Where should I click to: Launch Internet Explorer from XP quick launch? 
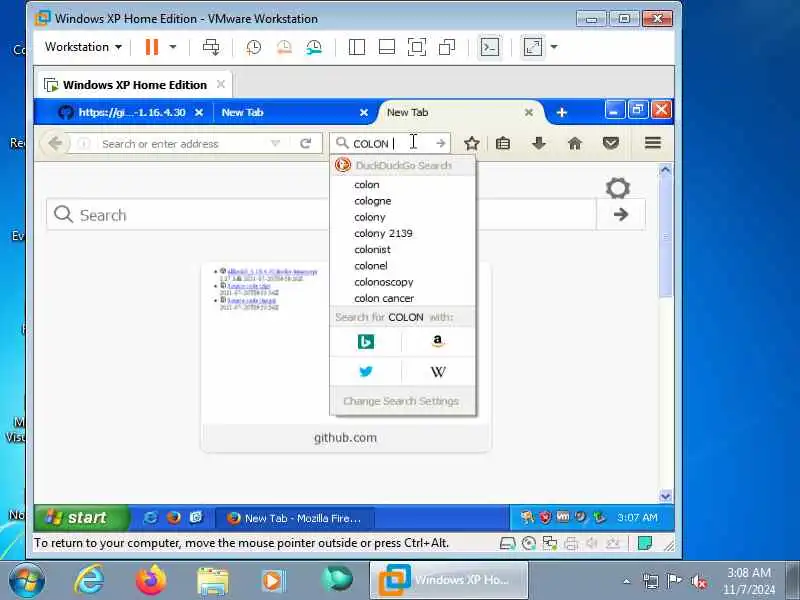151,517
